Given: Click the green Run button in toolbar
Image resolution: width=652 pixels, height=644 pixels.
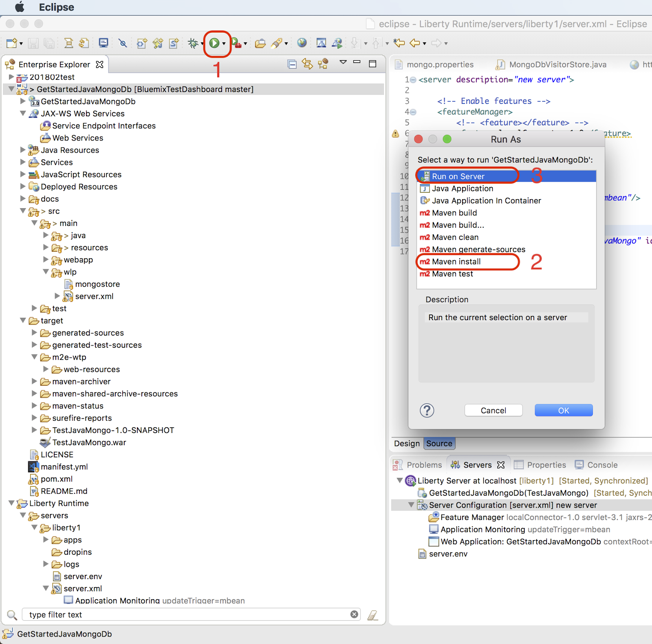Looking at the screenshot, I should tap(214, 43).
